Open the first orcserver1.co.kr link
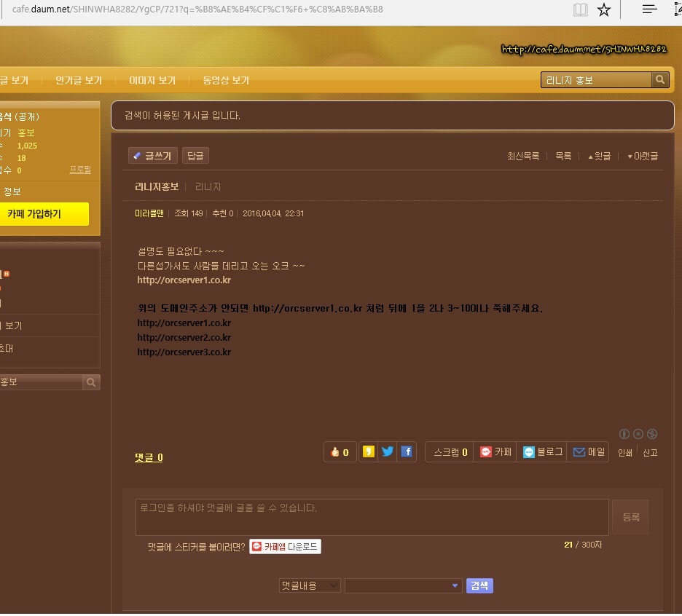 click(x=184, y=280)
